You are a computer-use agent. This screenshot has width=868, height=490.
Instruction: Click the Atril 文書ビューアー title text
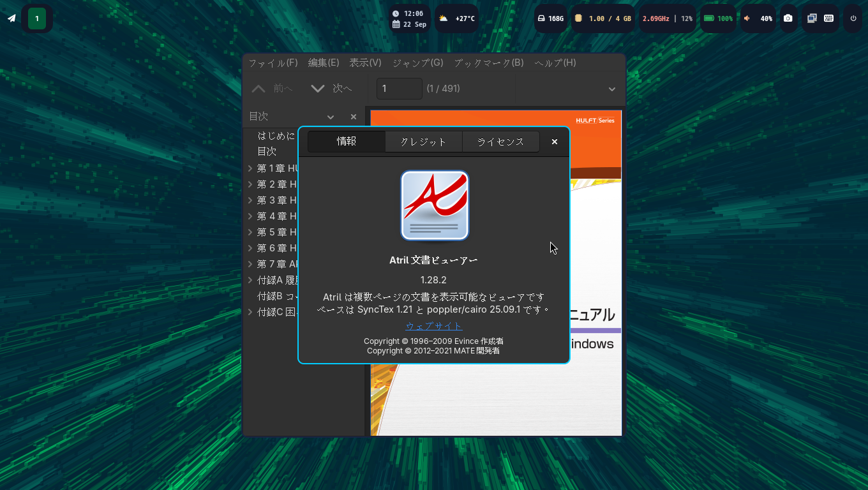click(x=433, y=260)
